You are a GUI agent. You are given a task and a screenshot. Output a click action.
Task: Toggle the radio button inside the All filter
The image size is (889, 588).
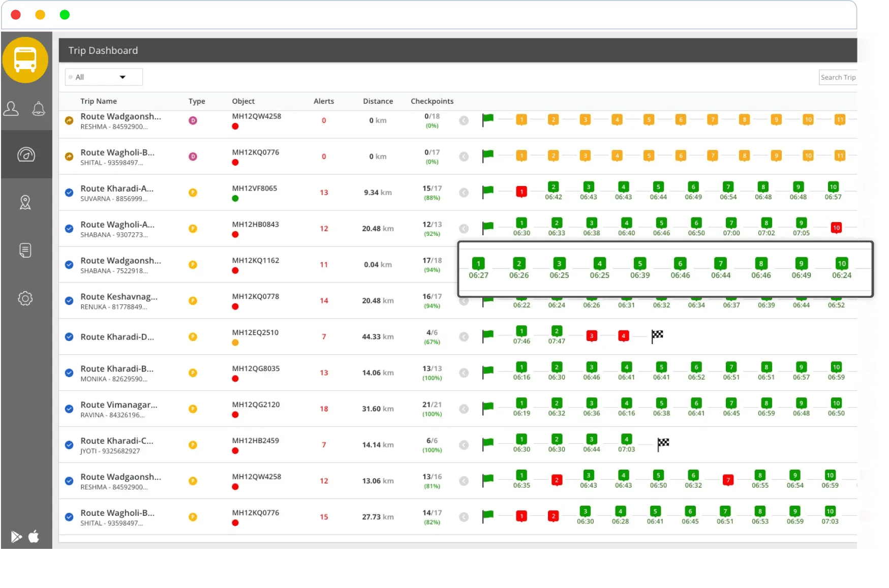[70, 77]
